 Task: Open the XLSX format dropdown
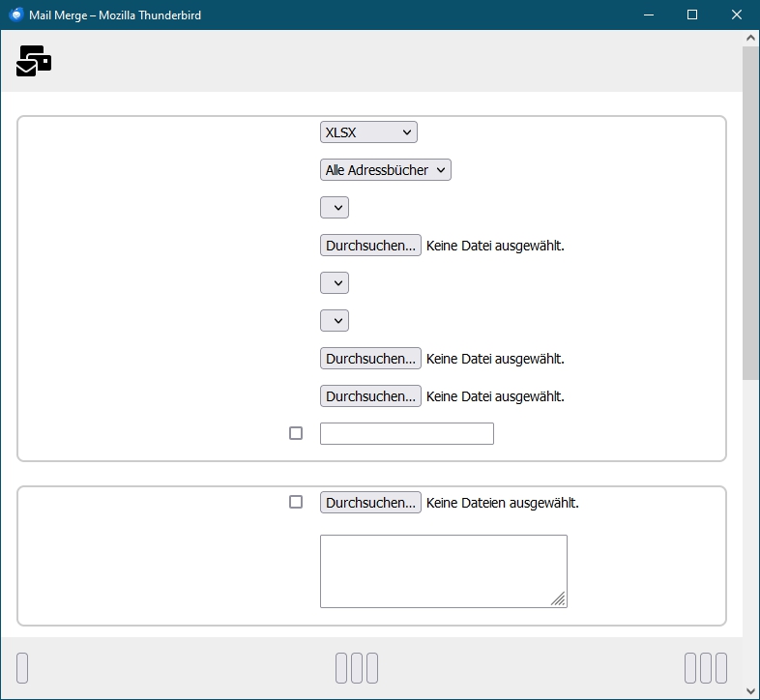[x=367, y=132]
